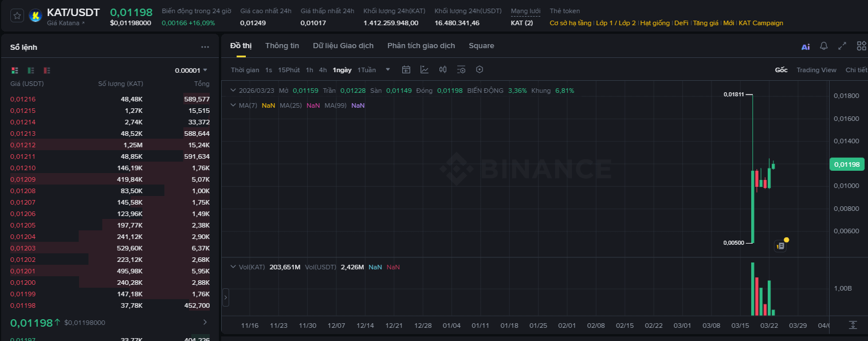Select 1Tuần interval
The height and width of the screenshot is (341, 868).
367,70
